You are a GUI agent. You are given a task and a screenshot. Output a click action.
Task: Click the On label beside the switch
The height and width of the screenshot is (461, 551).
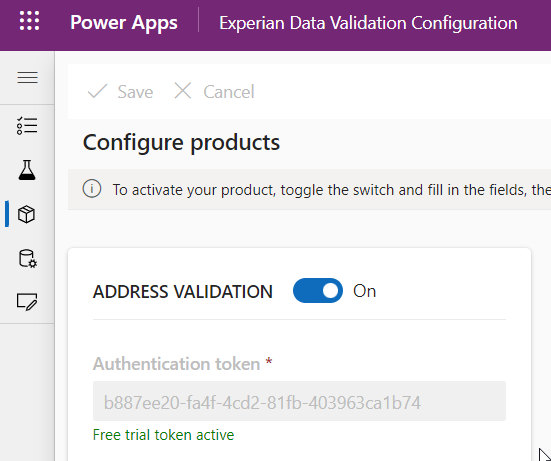[364, 291]
